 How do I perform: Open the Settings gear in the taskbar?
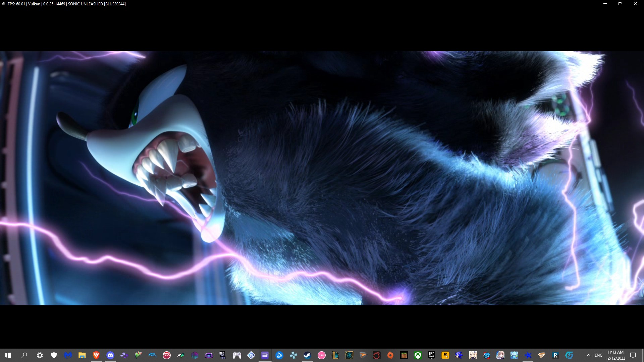40,355
